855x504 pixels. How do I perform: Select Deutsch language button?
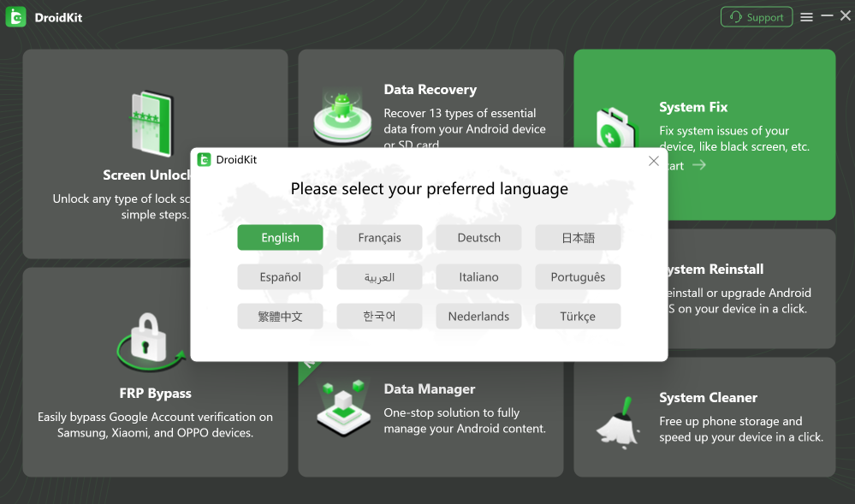(478, 237)
